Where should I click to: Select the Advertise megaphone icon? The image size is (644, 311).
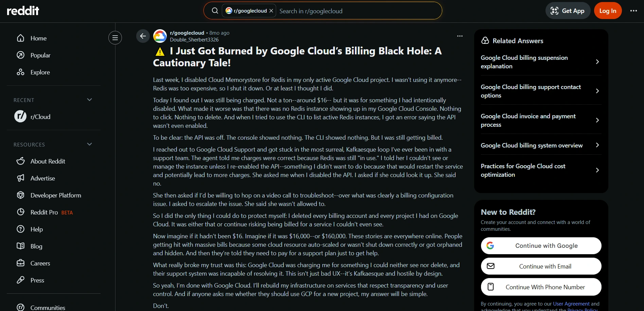(21, 178)
